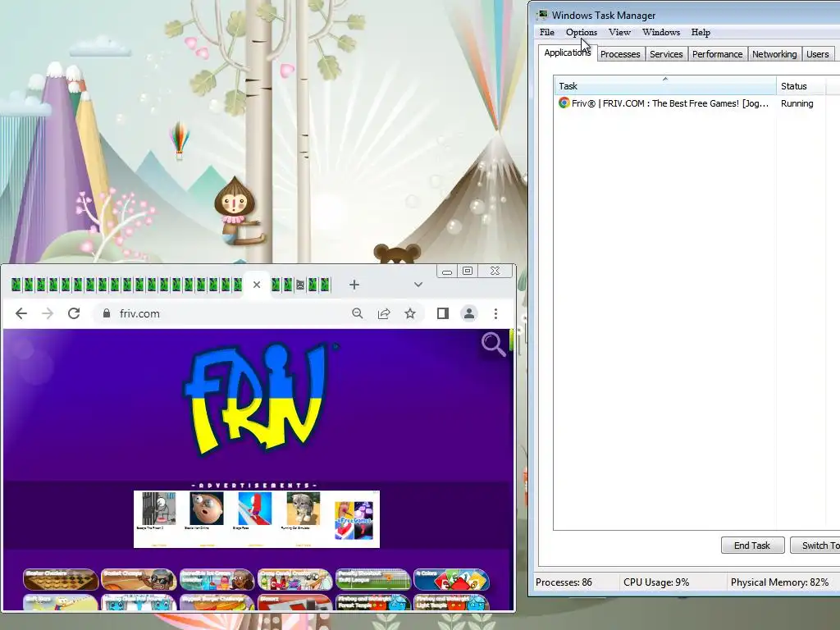
Task: Click the prison escape ad thumbnail
Action: coord(158,509)
